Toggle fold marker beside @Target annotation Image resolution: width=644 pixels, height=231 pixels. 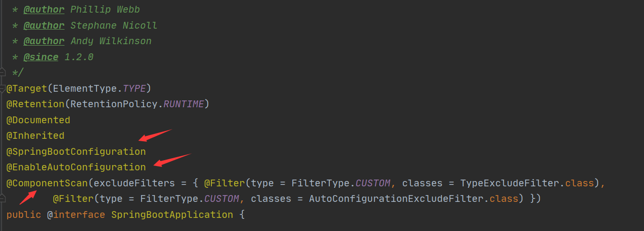2,88
